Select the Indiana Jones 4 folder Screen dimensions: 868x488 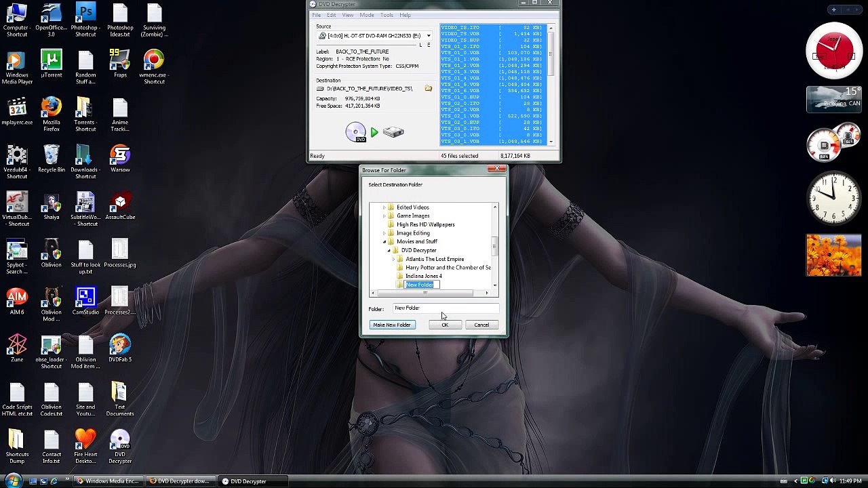pyautogui.click(x=423, y=276)
